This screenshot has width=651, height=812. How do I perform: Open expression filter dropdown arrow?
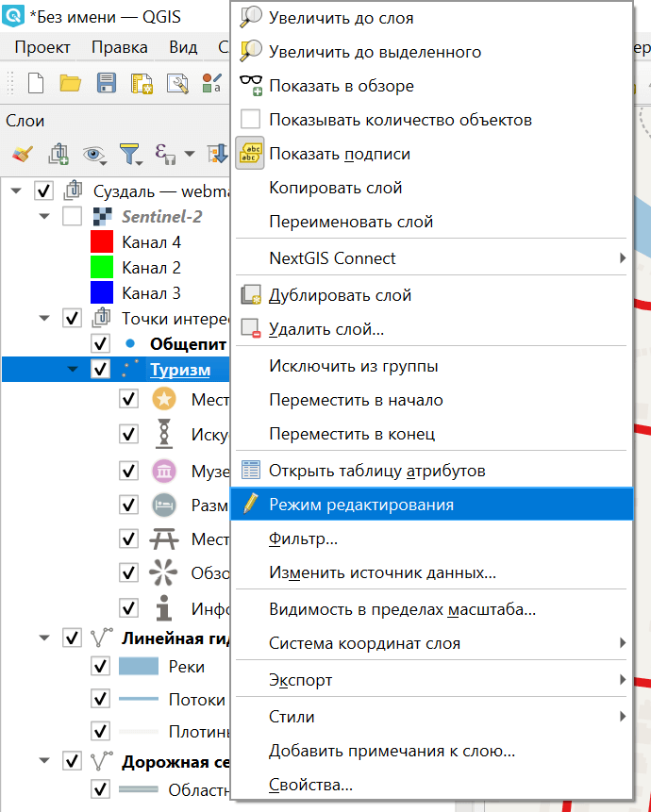pos(190,154)
